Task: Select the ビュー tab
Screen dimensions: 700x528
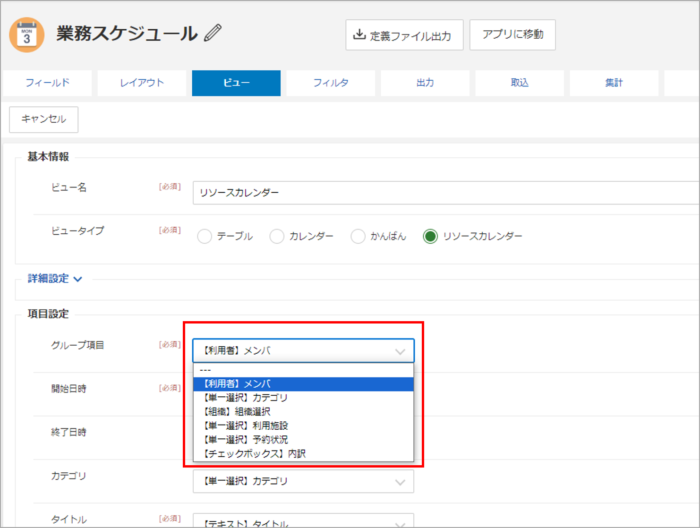Action: coord(236,83)
